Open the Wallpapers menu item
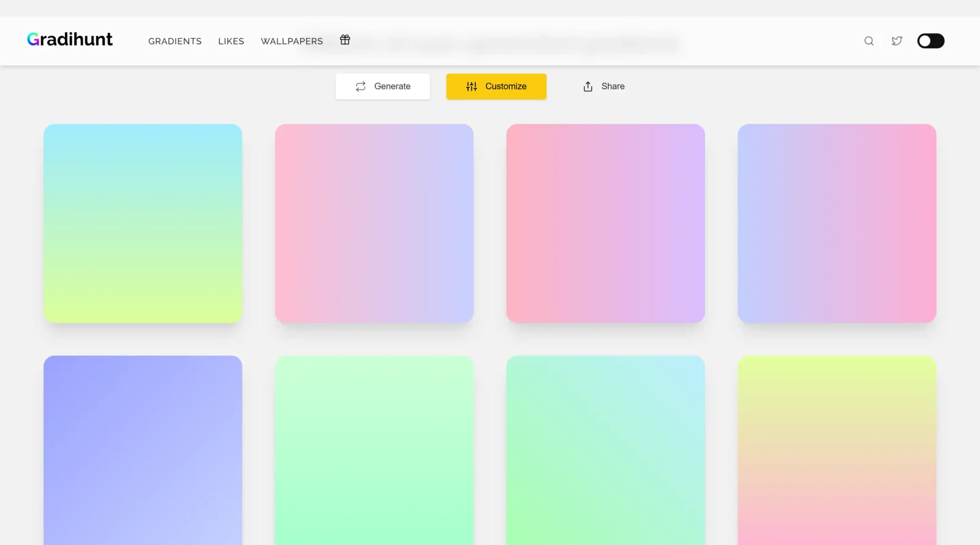The image size is (980, 545). (x=292, y=41)
